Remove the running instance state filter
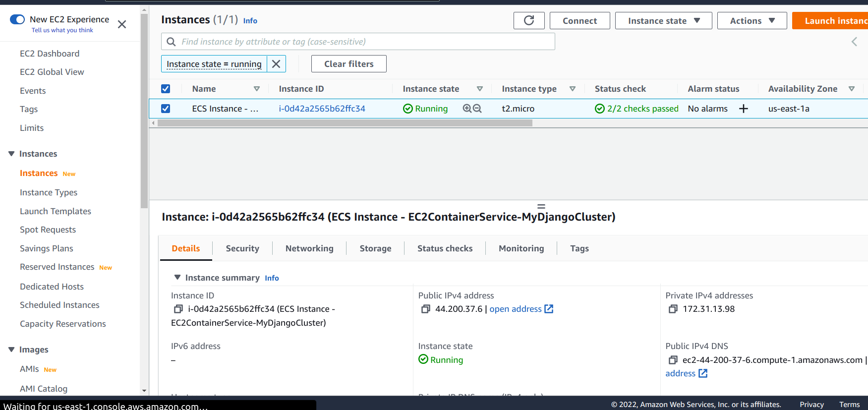The height and width of the screenshot is (410, 868). (276, 64)
